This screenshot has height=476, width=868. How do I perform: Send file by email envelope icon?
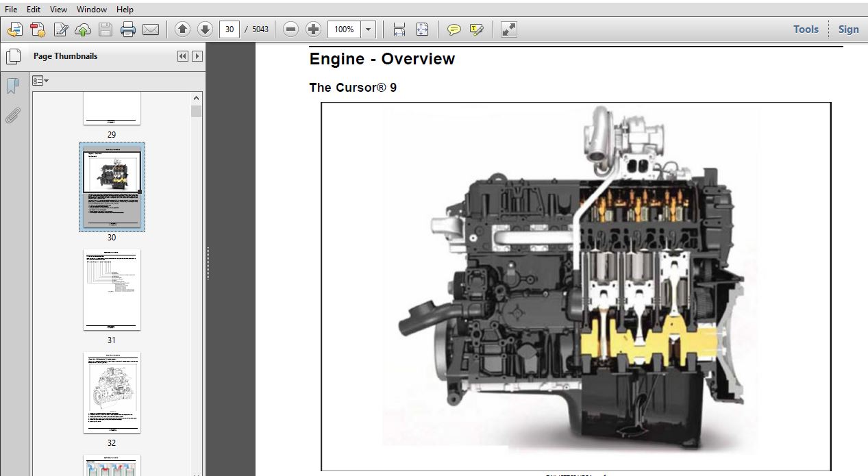151,29
